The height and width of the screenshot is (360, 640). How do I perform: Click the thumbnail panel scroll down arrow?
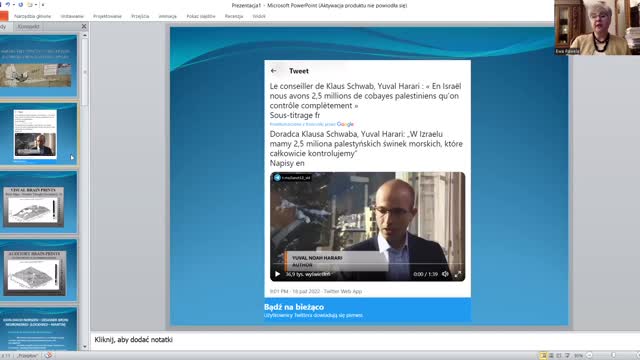coord(84,347)
